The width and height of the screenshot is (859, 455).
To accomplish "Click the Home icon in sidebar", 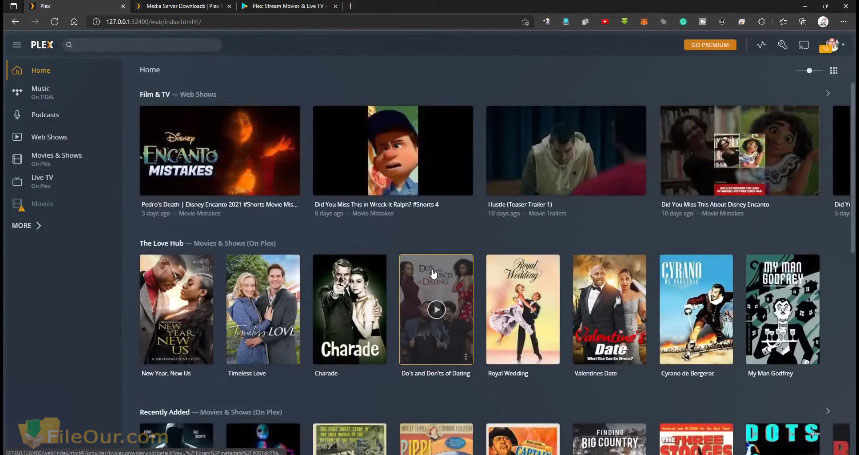I will tap(17, 71).
